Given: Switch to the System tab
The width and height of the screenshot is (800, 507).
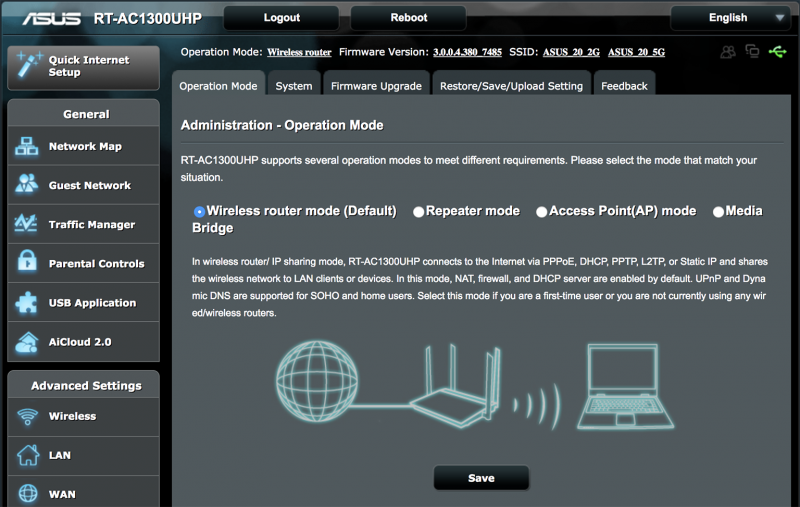Looking at the screenshot, I should (294, 83).
